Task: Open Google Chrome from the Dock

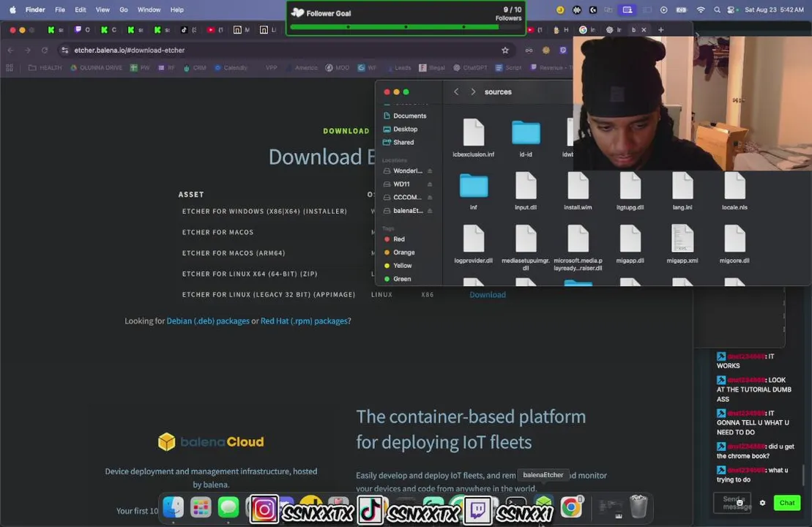Action: click(570, 507)
